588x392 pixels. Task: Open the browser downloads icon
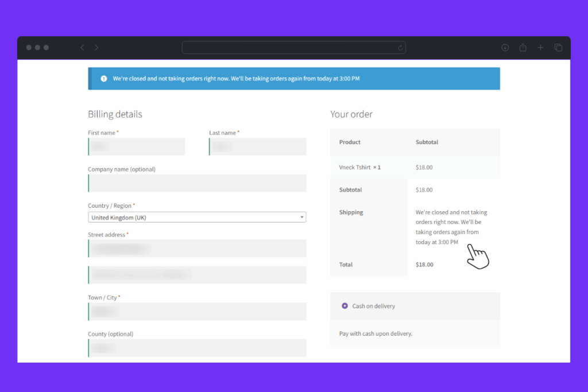pyautogui.click(x=505, y=48)
